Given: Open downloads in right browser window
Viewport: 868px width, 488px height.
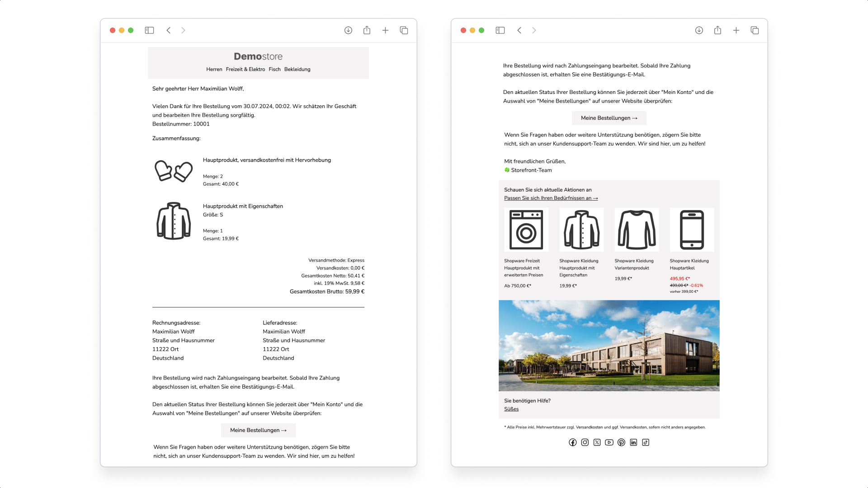Looking at the screenshot, I should click(699, 30).
